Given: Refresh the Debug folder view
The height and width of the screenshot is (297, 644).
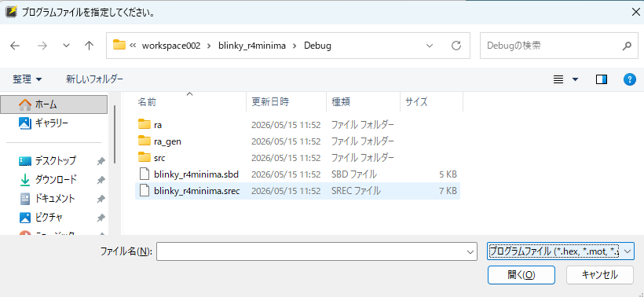Looking at the screenshot, I should 456,46.
